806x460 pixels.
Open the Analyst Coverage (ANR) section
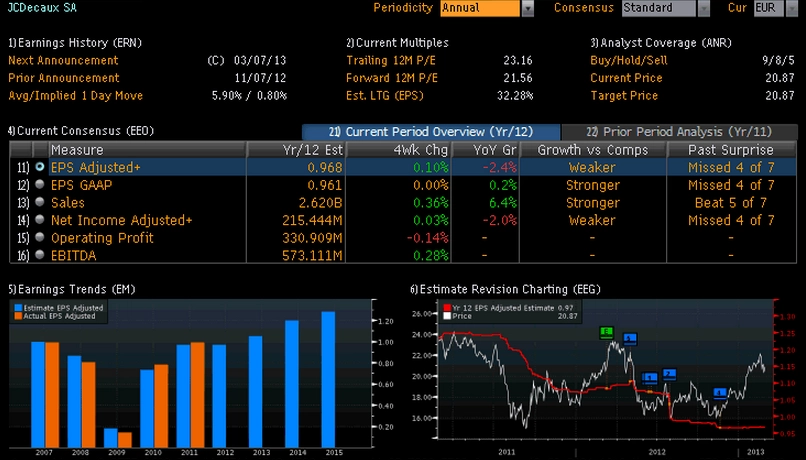click(x=661, y=43)
